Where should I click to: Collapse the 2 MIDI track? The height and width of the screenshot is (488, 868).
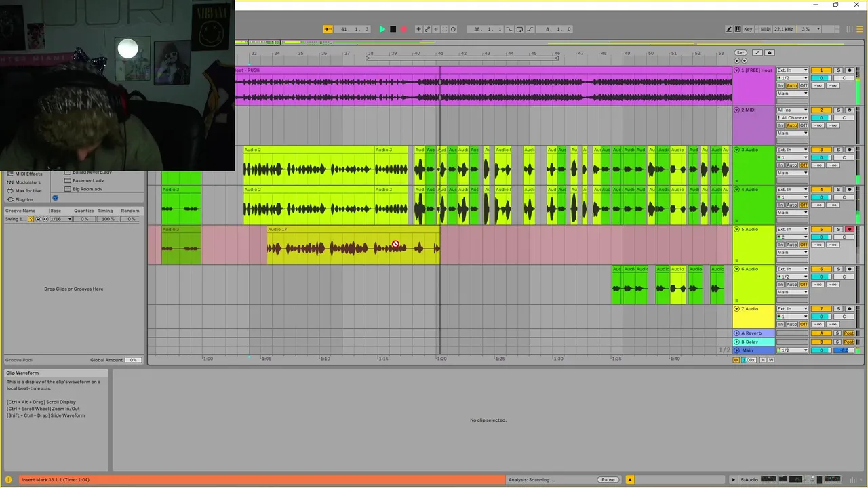(737, 110)
